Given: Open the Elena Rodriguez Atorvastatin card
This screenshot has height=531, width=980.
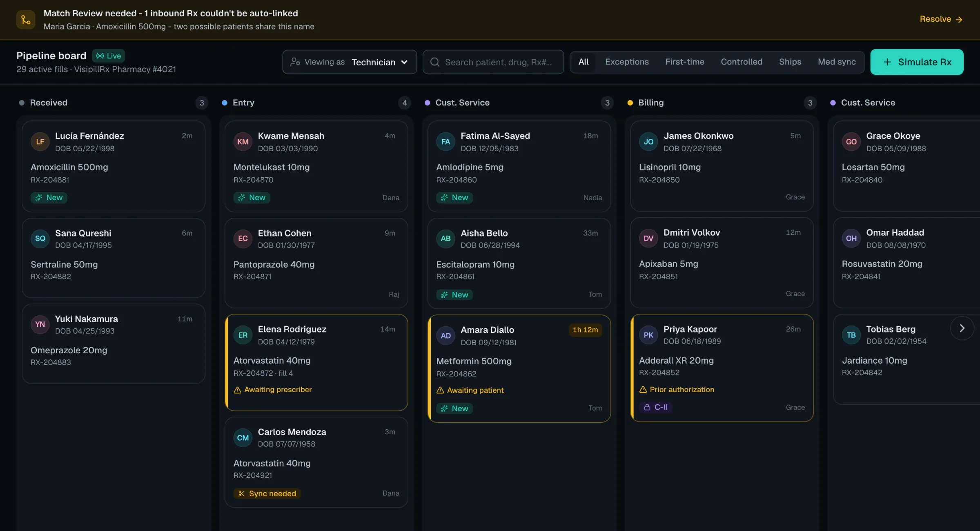Looking at the screenshot, I should (x=316, y=362).
